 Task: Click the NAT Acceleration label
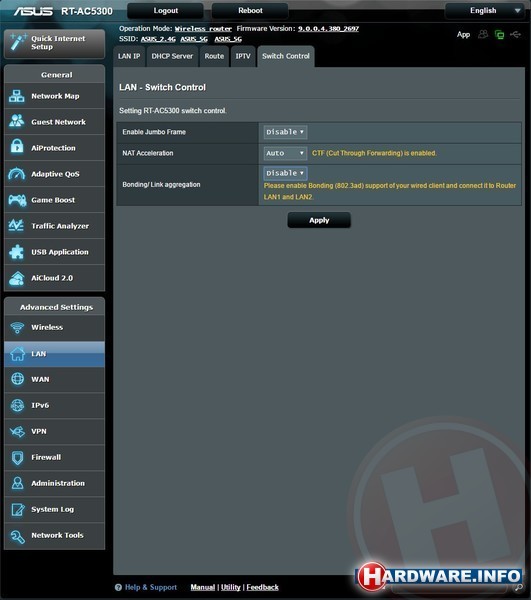point(148,153)
